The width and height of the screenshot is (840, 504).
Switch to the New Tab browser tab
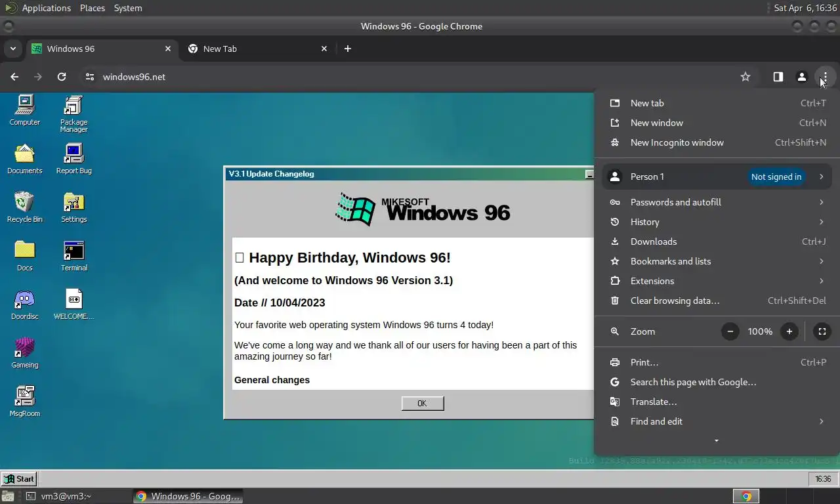258,49
